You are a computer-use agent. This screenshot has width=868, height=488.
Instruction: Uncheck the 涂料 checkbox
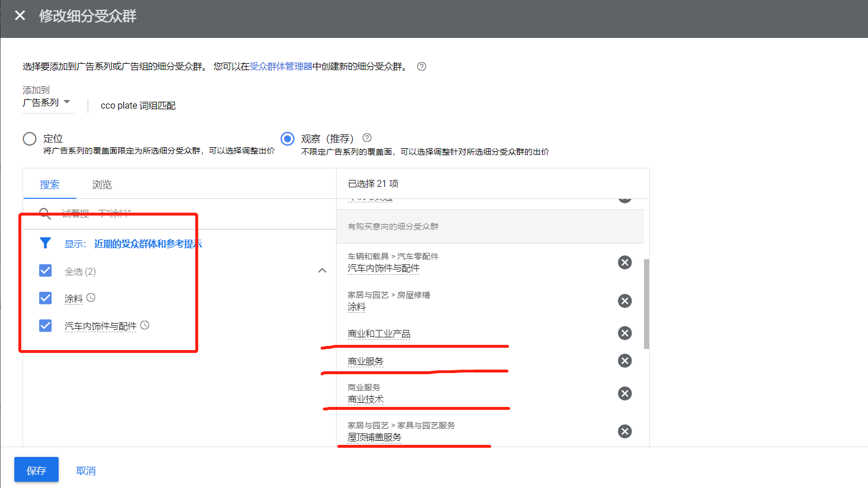click(x=45, y=298)
